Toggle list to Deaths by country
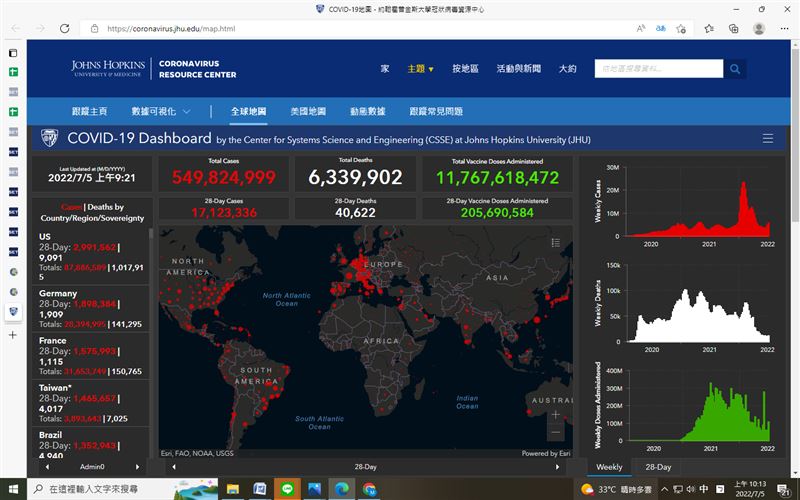The width and height of the screenshot is (800, 500). pyautogui.click(x=105, y=207)
